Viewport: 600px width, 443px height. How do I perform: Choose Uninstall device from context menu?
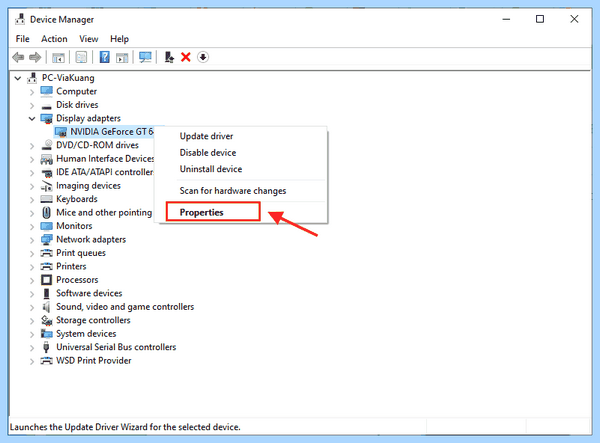[211, 169]
